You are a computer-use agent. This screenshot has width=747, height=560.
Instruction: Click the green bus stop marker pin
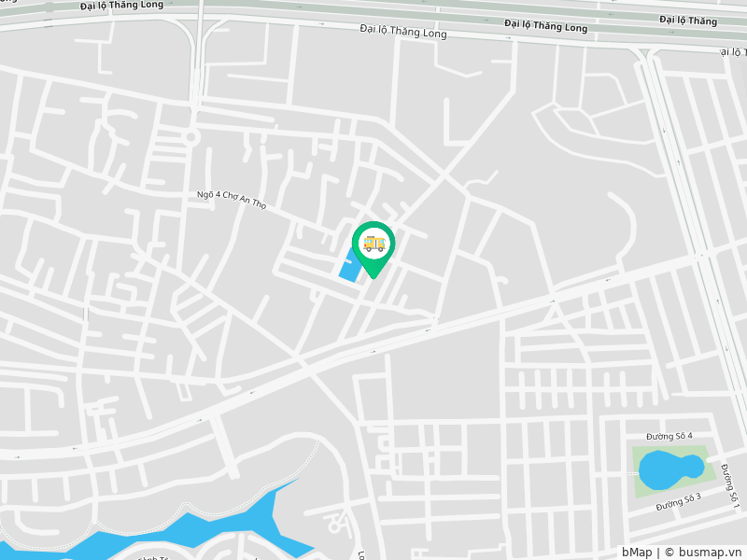point(373,249)
